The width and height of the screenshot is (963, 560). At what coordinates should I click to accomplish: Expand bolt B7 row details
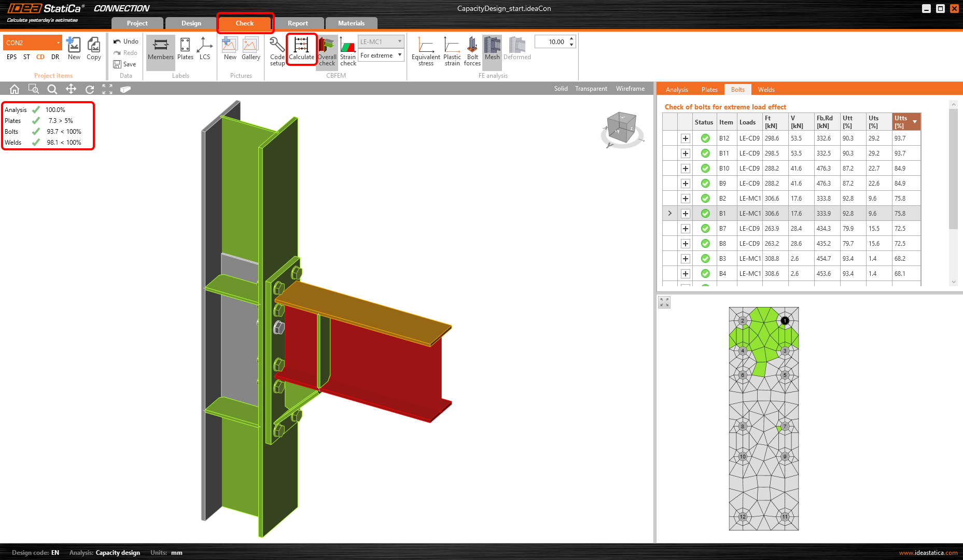(x=686, y=229)
